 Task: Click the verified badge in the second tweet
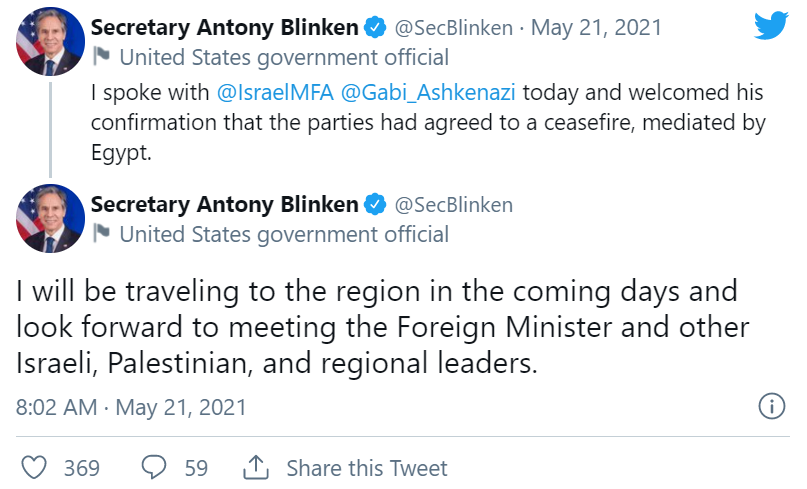tap(373, 205)
